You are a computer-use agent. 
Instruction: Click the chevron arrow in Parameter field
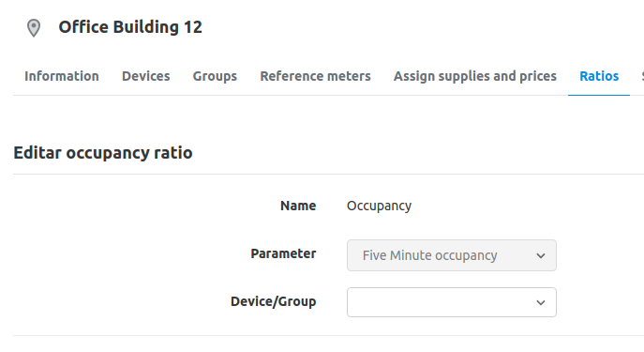(x=541, y=255)
